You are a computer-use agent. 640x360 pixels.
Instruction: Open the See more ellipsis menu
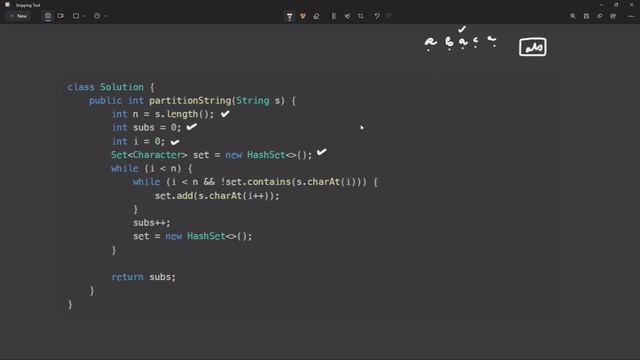(631, 16)
